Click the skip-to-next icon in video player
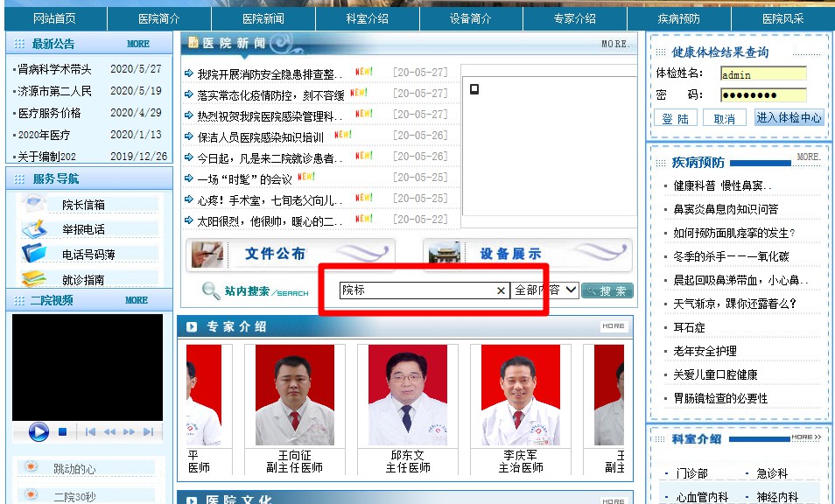This screenshot has width=835, height=504. pyautogui.click(x=148, y=432)
